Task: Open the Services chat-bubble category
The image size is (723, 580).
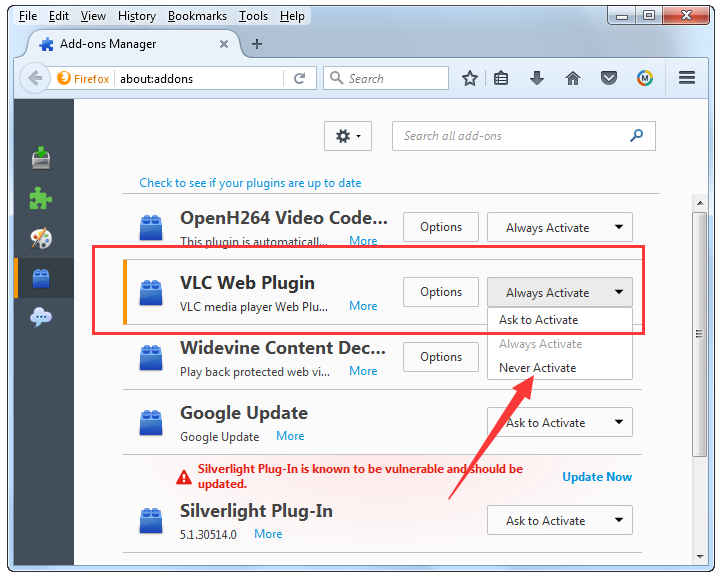Action: (41, 318)
